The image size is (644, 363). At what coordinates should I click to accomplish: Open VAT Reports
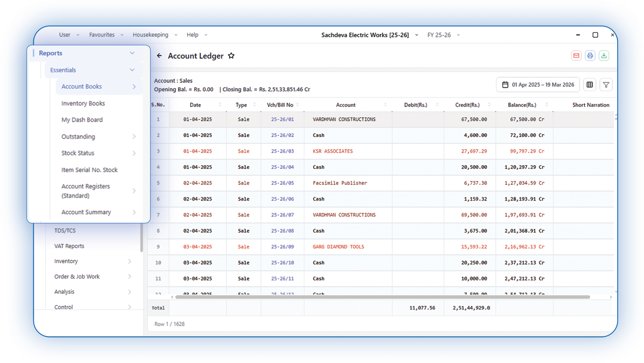click(x=69, y=246)
